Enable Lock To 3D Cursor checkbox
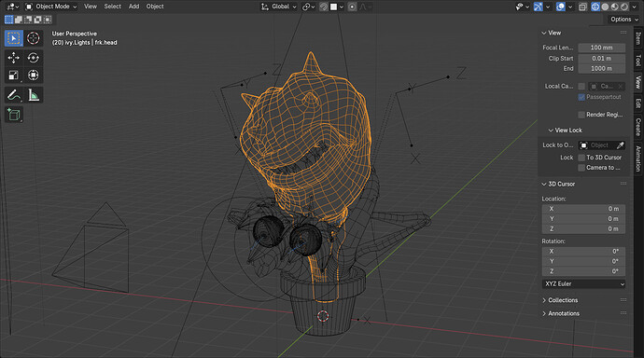644x358 pixels. 581,158
